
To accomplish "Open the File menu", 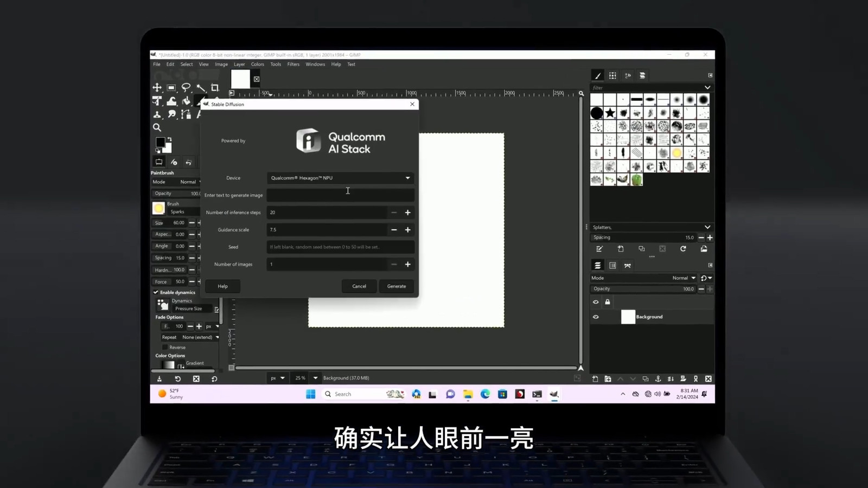I will click(x=157, y=64).
